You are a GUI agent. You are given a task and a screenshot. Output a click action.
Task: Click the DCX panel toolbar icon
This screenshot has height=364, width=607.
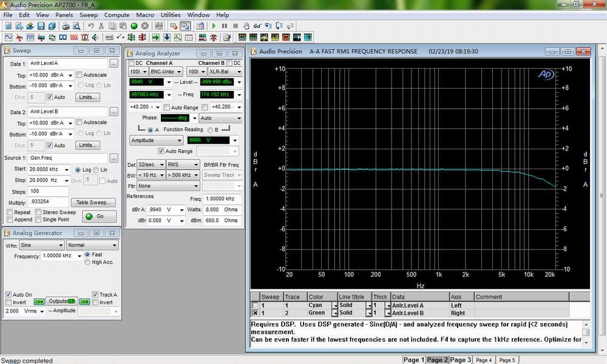109,38
